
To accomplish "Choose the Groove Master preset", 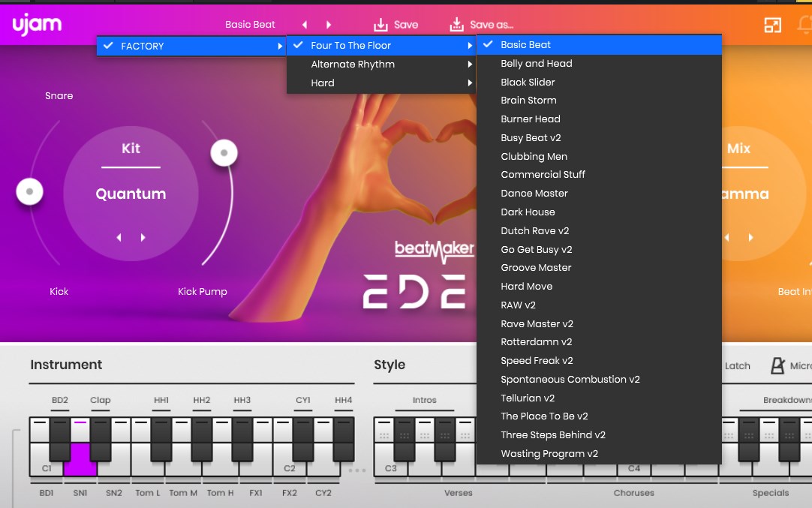I will click(536, 268).
